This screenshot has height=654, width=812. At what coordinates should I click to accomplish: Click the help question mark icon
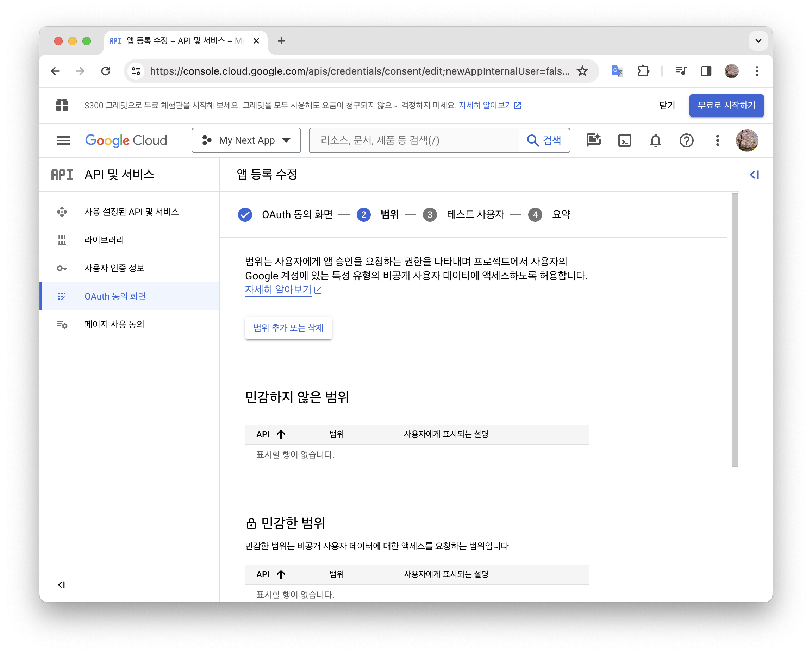click(686, 140)
